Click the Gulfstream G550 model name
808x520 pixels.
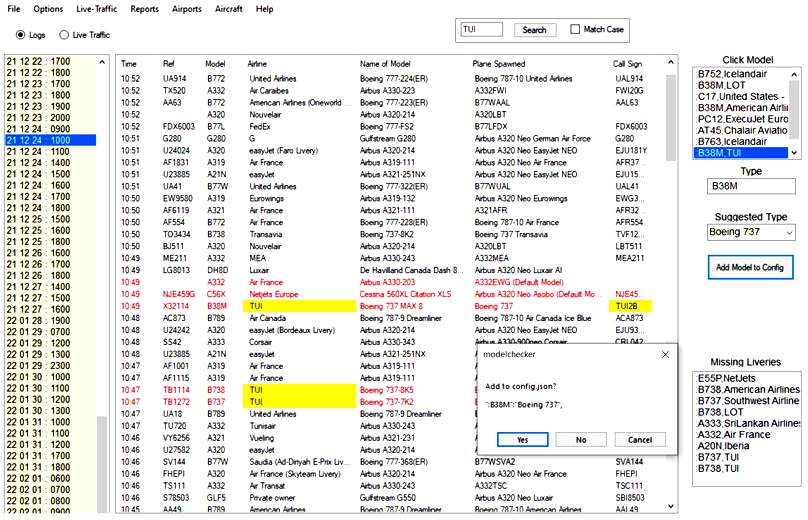tap(388, 498)
